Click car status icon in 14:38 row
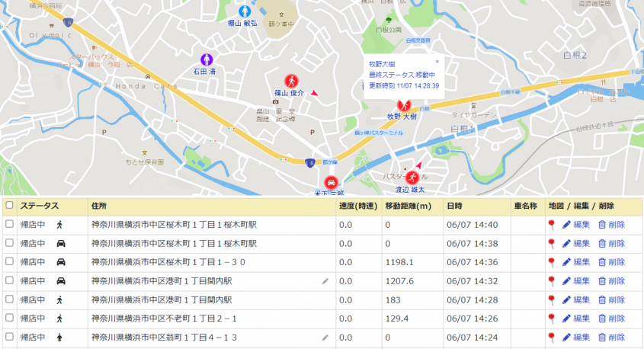 61,244
